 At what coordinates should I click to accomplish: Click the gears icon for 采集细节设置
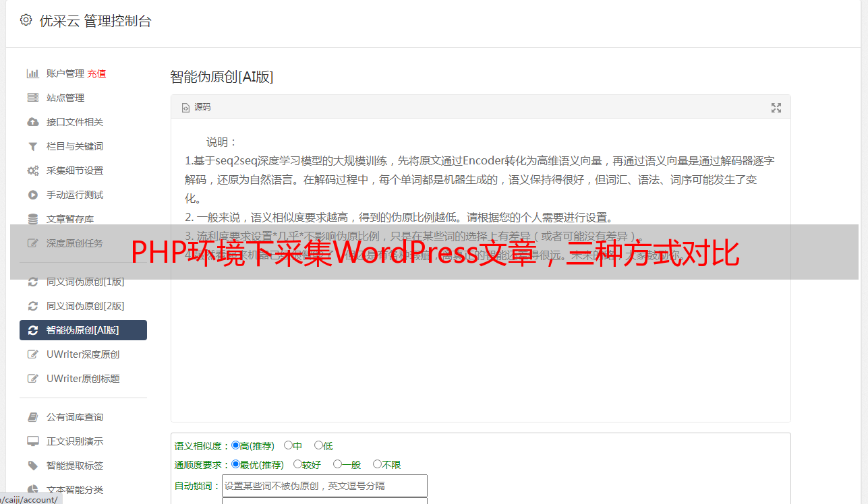click(x=32, y=170)
